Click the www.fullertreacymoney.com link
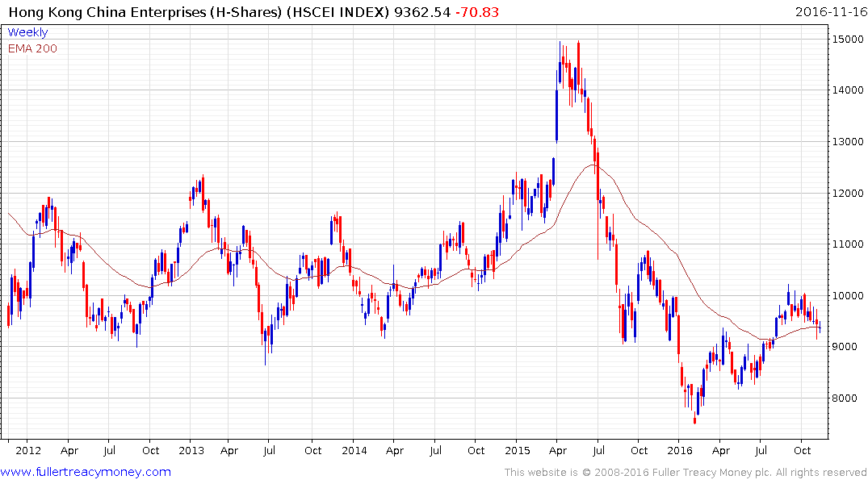868x484 pixels. point(86,472)
